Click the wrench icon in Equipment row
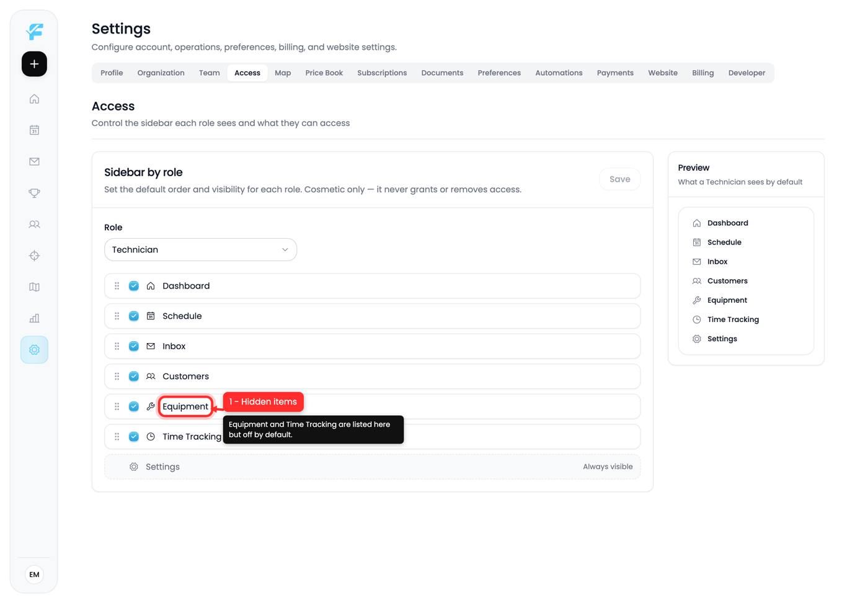The width and height of the screenshot is (868, 603). [x=151, y=406]
